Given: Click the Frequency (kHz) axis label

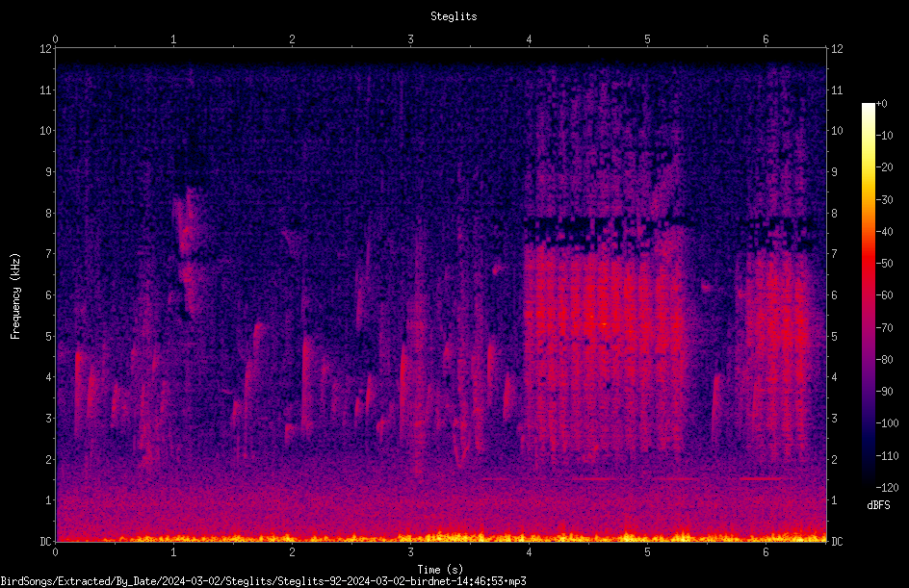Looking at the screenshot, I should pyautogui.click(x=15, y=296).
